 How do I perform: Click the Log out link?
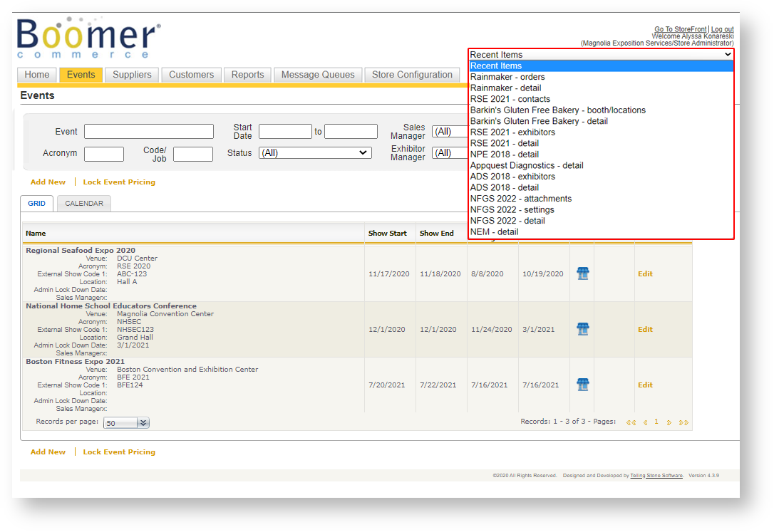point(722,29)
